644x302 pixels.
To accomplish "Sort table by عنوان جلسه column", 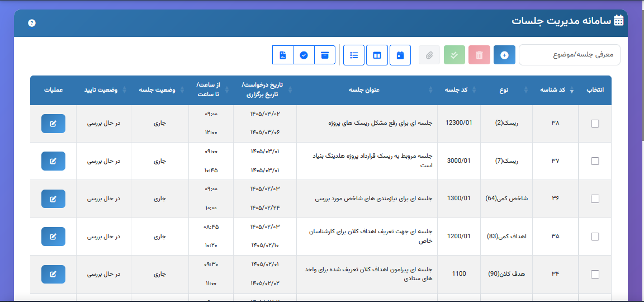I will [x=367, y=90].
